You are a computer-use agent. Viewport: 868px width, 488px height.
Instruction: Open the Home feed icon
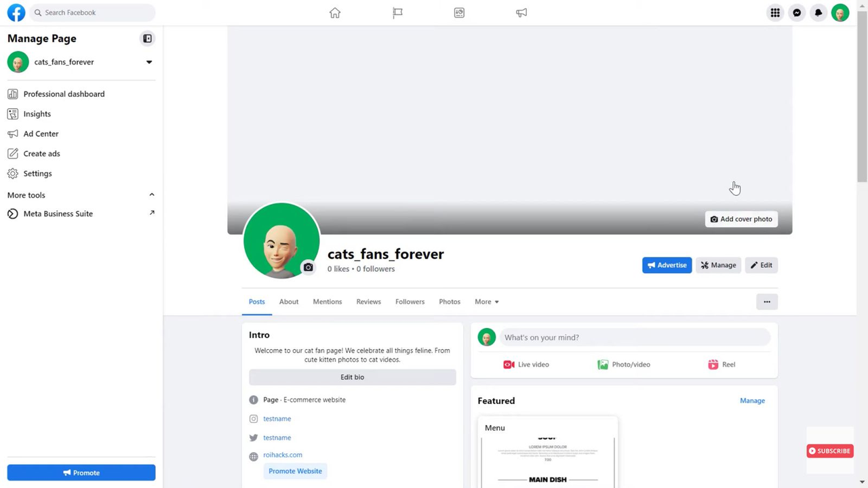pyautogui.click(x=335, y=12)
